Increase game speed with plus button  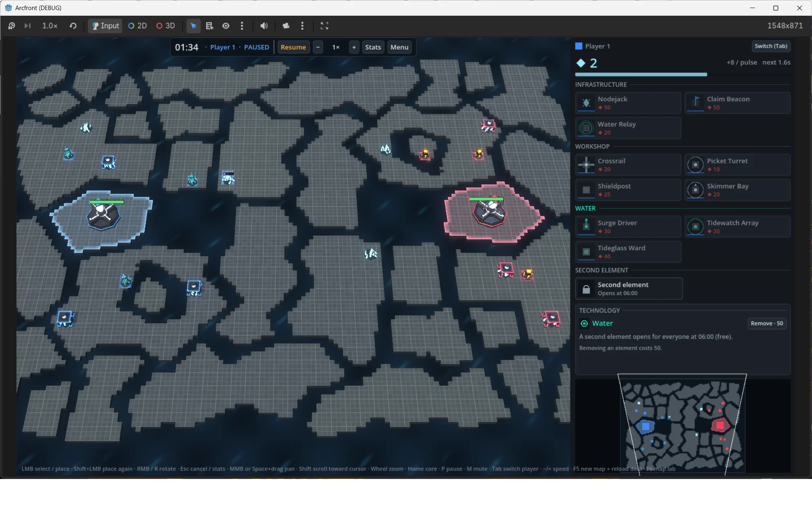354,47
